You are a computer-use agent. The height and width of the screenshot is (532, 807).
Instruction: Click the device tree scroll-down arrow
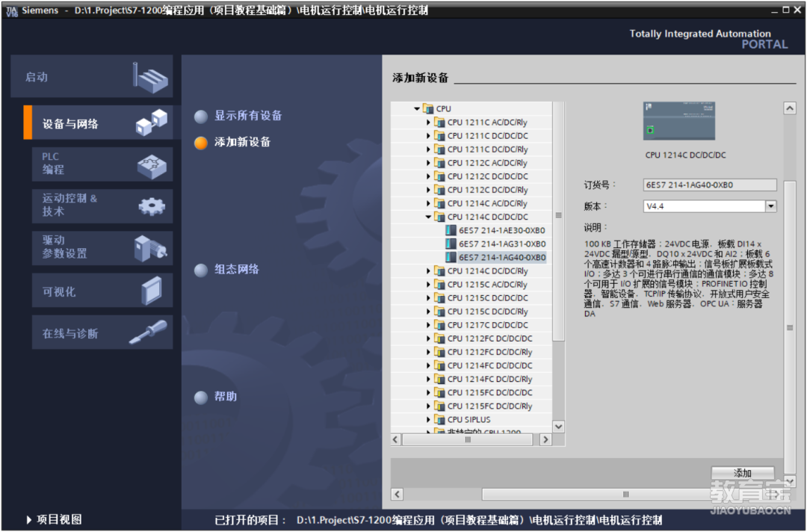558,426
